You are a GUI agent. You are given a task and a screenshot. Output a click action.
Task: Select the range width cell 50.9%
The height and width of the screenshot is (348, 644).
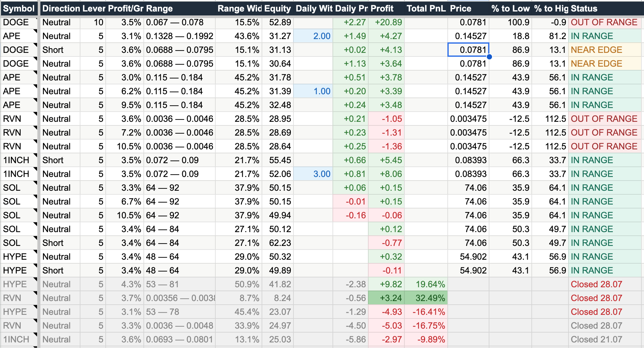[239, 284]
